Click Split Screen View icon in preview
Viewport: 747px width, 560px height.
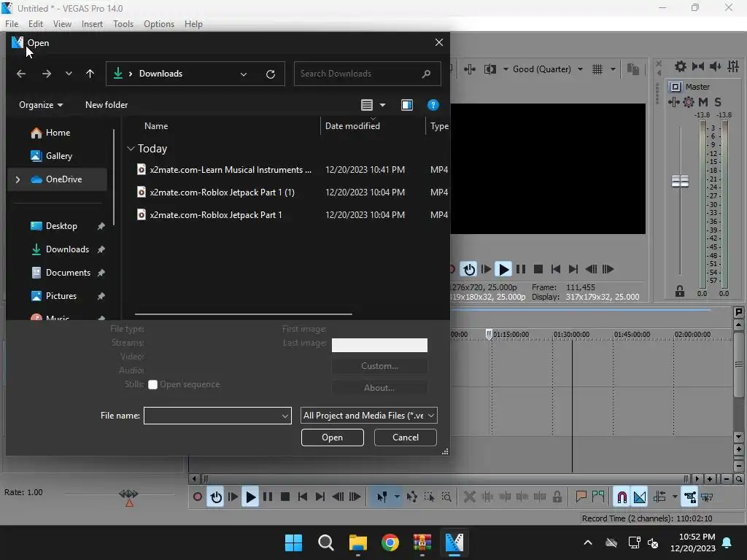click(490, 69)
